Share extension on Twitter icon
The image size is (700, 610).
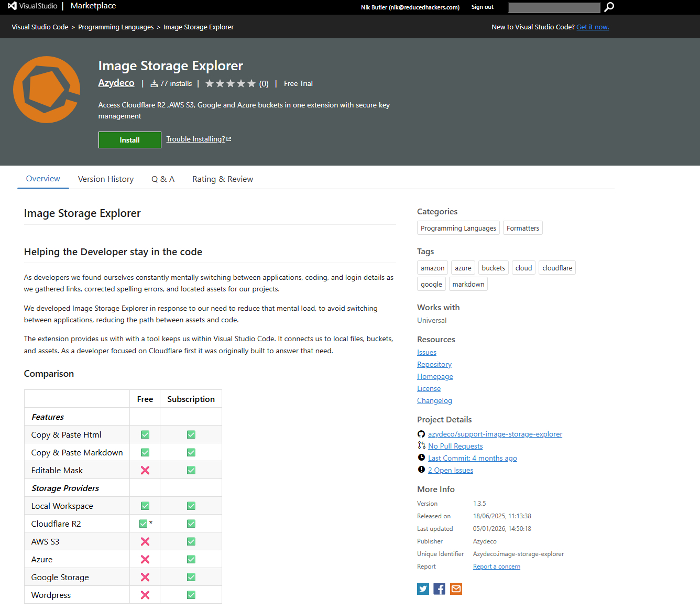(423, 589)
